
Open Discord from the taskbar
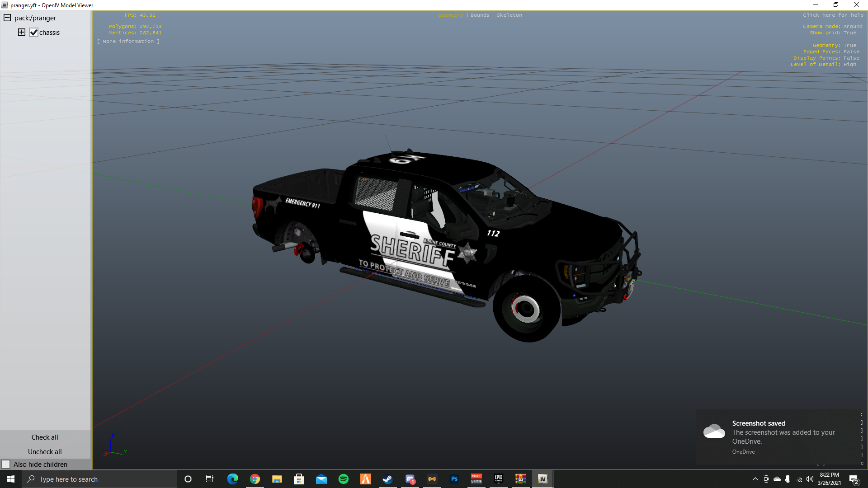(410, 479)
